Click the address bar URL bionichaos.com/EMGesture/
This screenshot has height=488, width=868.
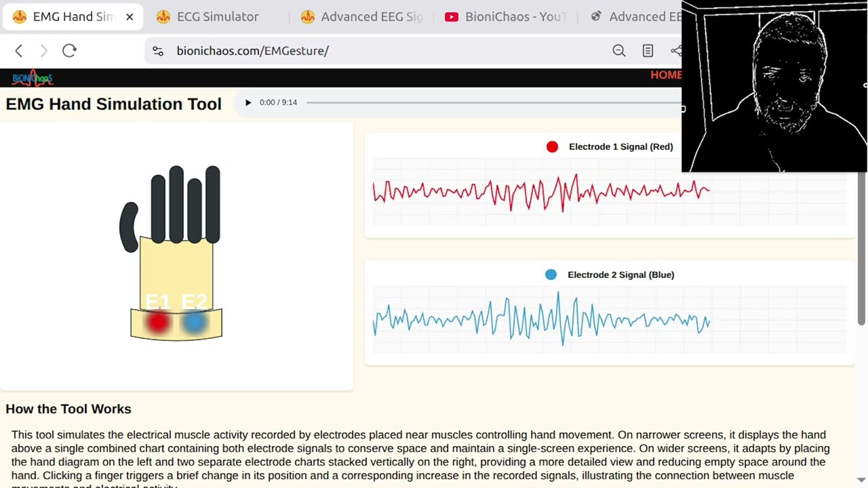pyautogui.click(x=252, y=51)
